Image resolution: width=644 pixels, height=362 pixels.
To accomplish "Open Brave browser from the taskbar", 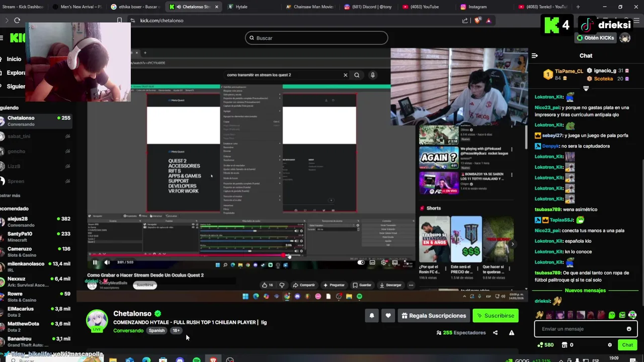I will coord(213,360).
